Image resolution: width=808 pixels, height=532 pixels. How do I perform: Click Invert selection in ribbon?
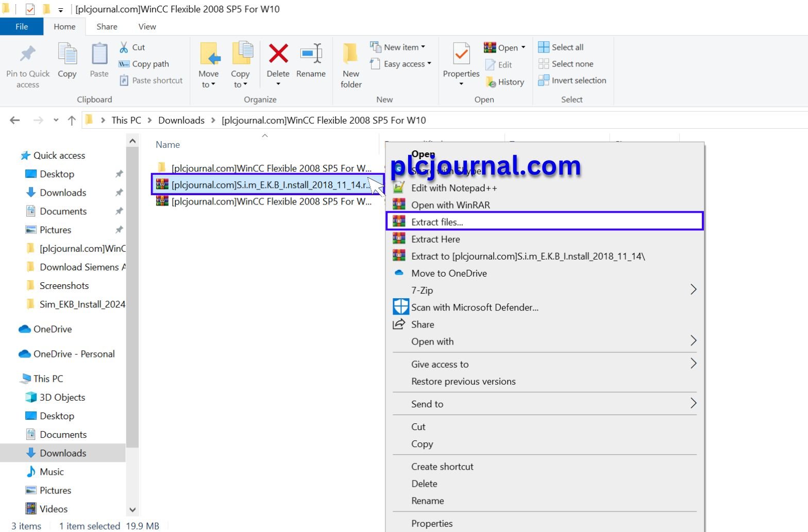click(572, 80)
